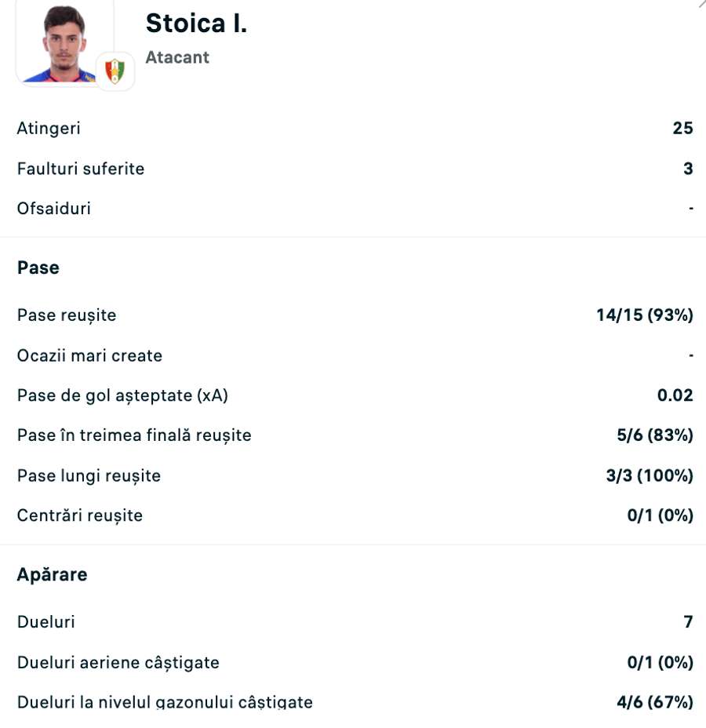This screenshot has height=728, width=706.
Task: Click the Pase reușite percentage value
Action: pos(647,315)
